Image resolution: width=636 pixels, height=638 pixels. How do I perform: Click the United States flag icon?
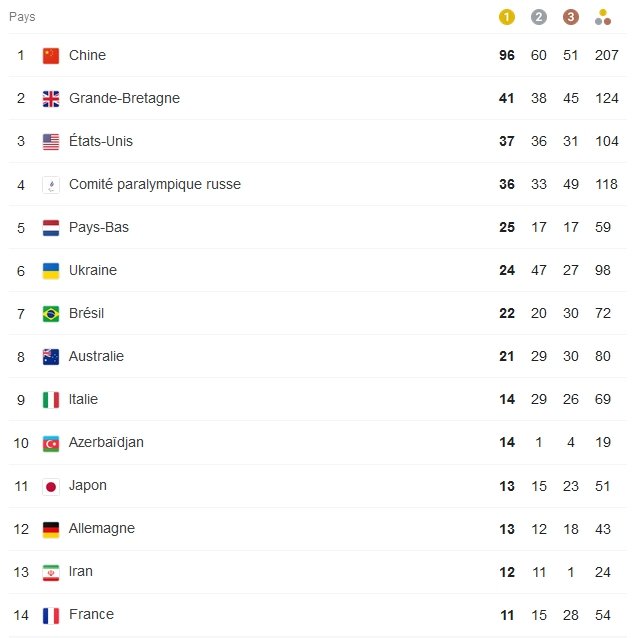coord(51,142)
